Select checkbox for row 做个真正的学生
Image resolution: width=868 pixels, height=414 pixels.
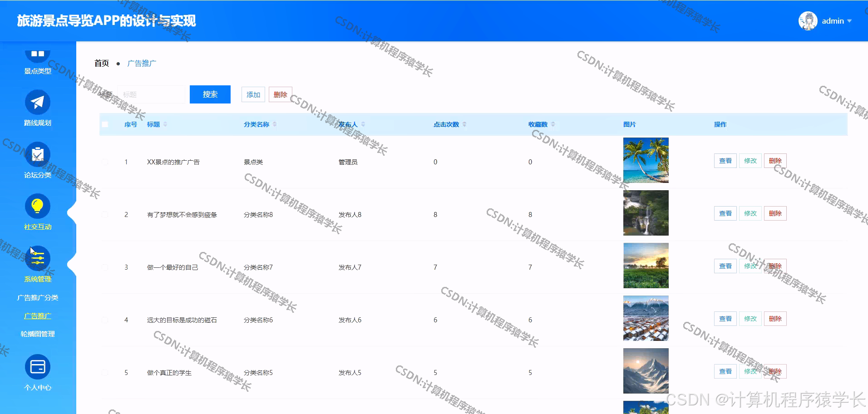point(105,373)
